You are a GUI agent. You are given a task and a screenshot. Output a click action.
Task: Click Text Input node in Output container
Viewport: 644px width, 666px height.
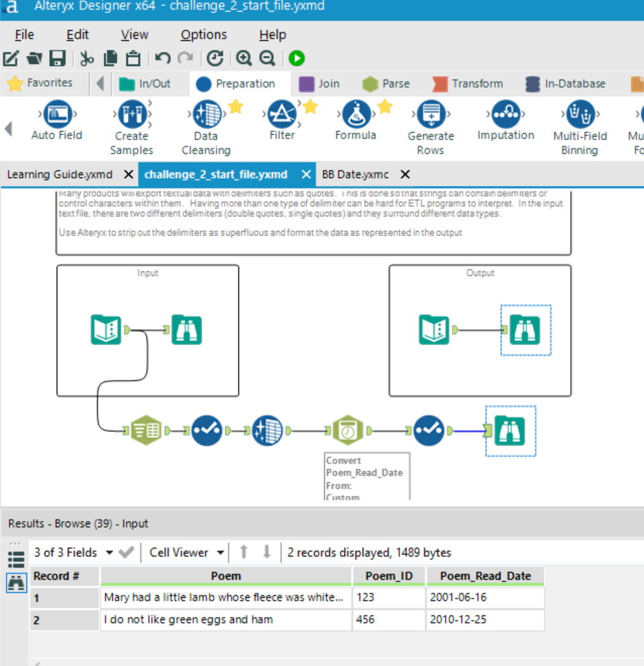(434, 329)
